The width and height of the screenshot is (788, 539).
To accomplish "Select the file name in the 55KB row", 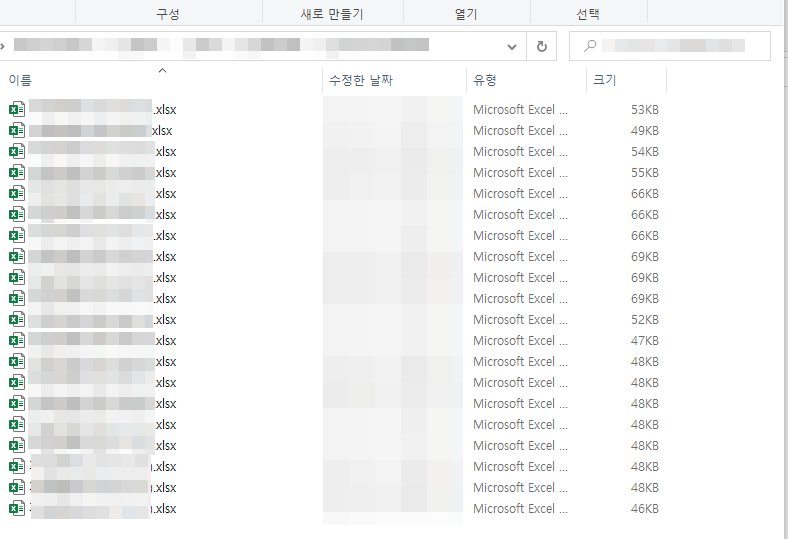I will [103, 173].
